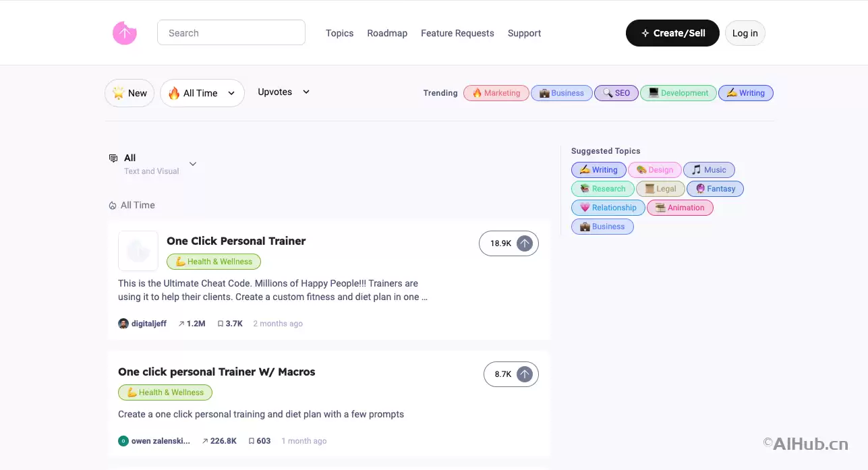868x470 pixels.
Task: Select the trending Business tag
Action: [562, 93]
